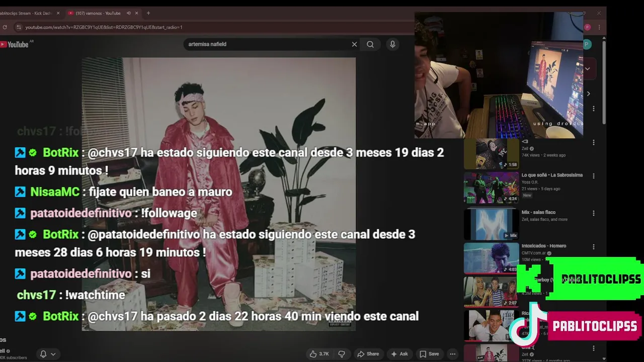The width and height of the screenshot is (644, 362).
Task: Click 'Lo que soñé • La Sabrosísima' title
Action: point(552,175)
